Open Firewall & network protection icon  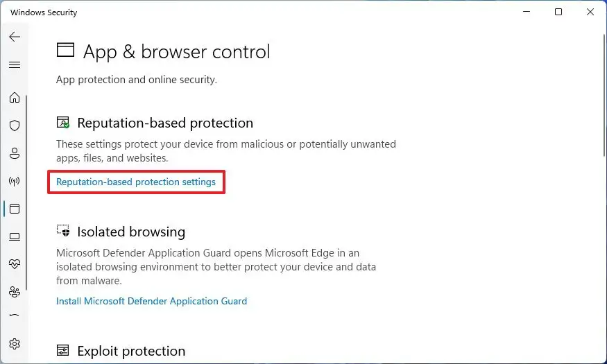[x=15, y=181]
